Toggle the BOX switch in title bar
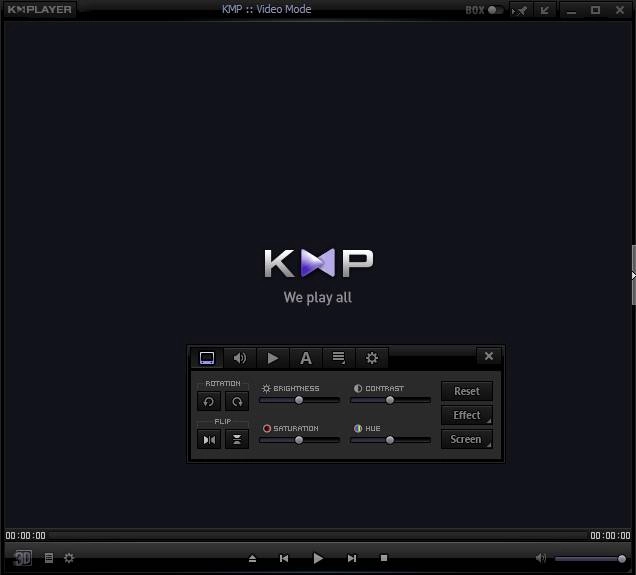Screen dimensions: 636x575 click(495, 10)
